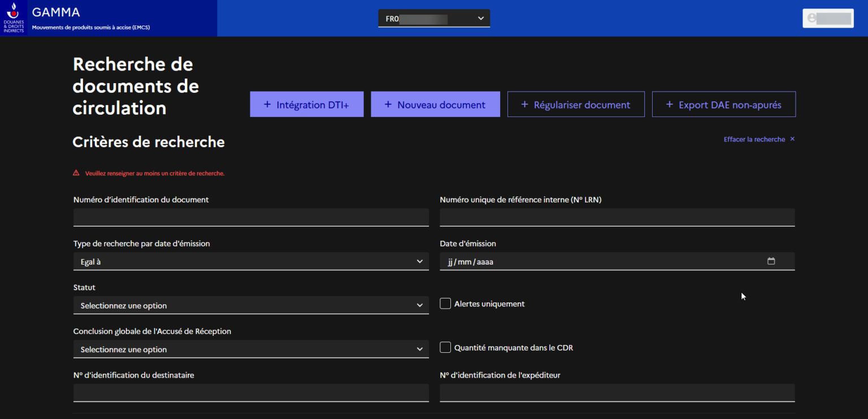The height and width of the screenshot is (419, 868).
Task: Open the FR0 operator selector dropdown
Action: 434,18
